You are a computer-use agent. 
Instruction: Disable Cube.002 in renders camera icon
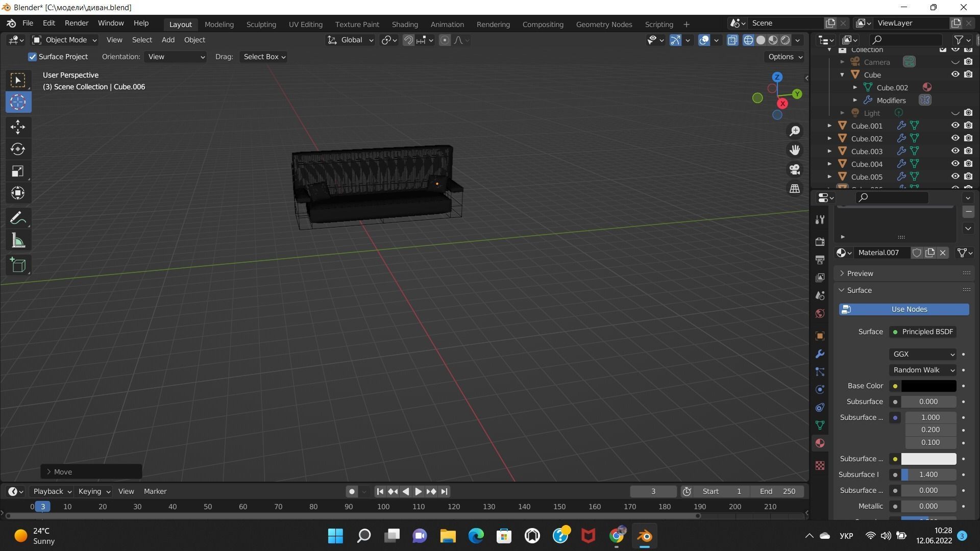[968, 138]
